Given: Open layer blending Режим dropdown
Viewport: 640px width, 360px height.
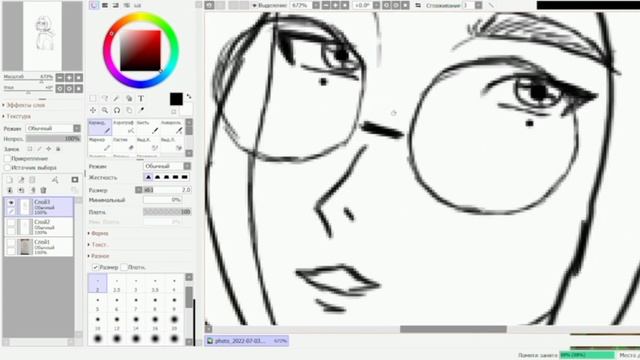Looking at the screenshot, I should click(x=53, y=129).
